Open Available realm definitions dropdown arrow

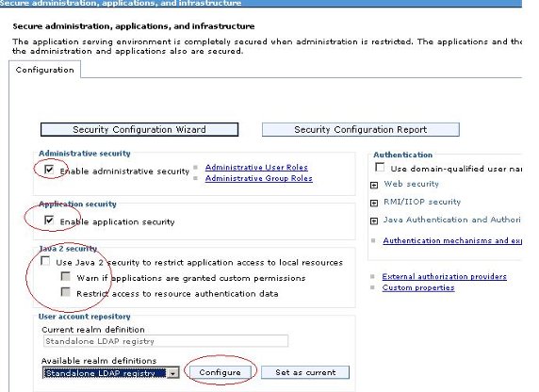coord(173,373)
